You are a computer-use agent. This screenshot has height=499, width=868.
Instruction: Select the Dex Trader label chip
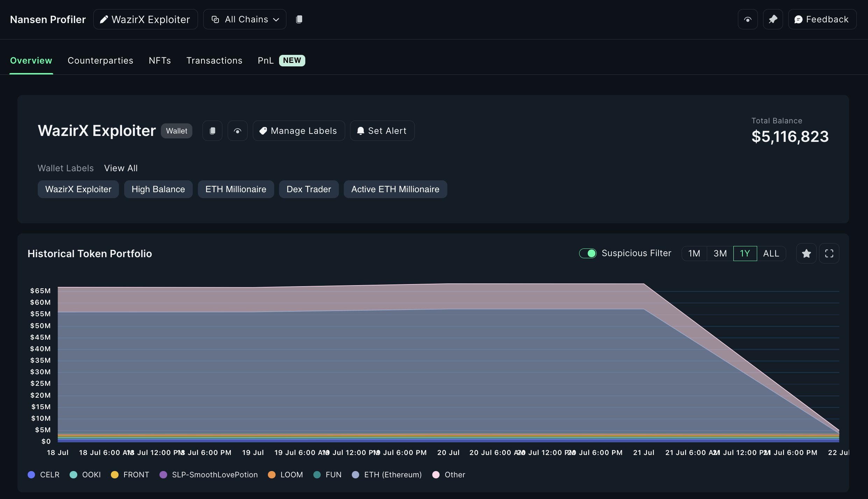309,189
